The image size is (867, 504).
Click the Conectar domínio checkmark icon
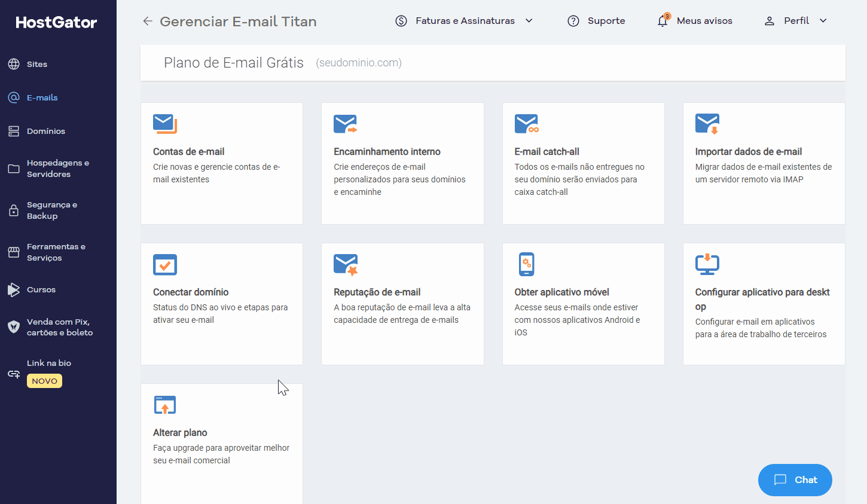tap(165, 264)
